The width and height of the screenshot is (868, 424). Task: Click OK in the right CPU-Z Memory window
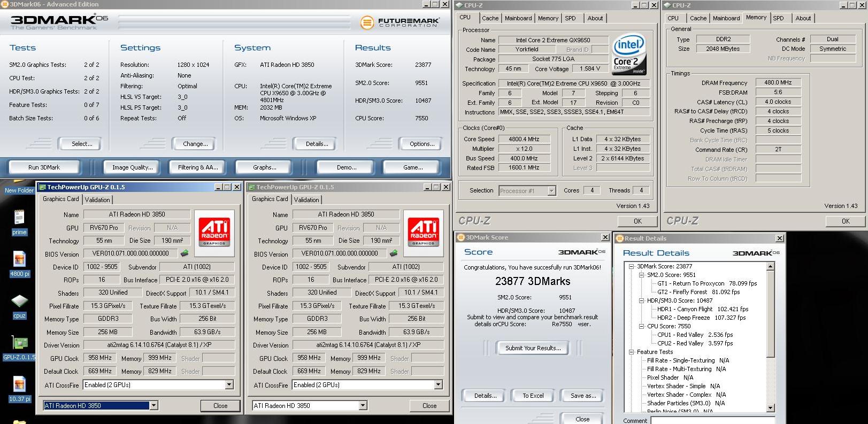[845, 221]
